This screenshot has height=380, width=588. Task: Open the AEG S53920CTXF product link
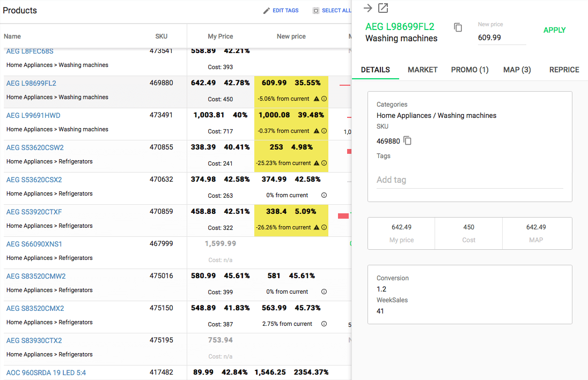[x=34, y=212]
